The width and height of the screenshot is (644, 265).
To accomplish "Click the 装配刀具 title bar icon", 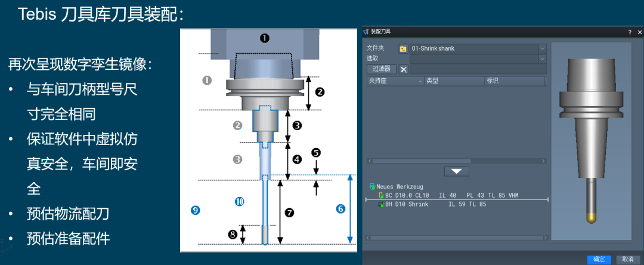I will 366,32.
